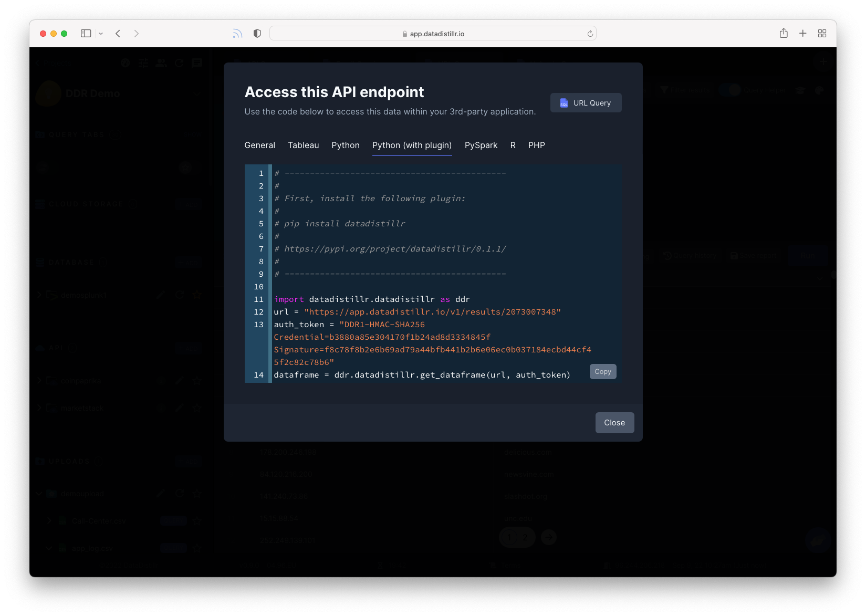Click the pypi.org project URL comment line
Viewport: 866px width, 616px height.
pyautogui.click(x=390, y=249)
